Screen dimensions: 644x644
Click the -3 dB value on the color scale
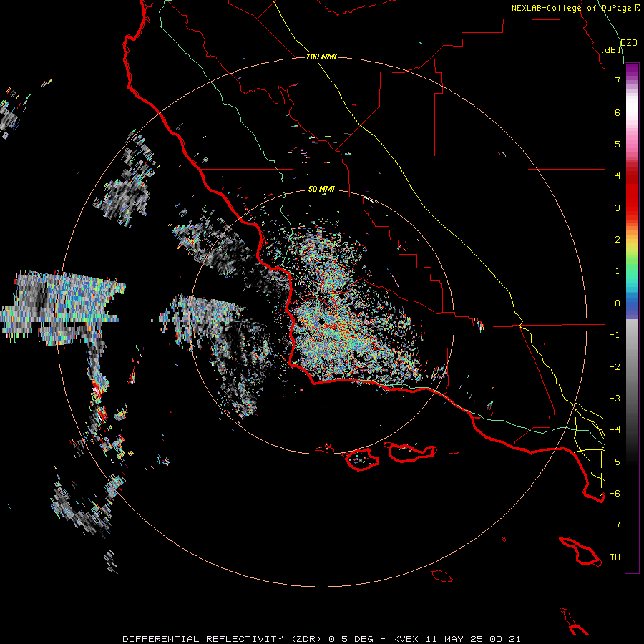pyautogui.click(x=615, y=399)
